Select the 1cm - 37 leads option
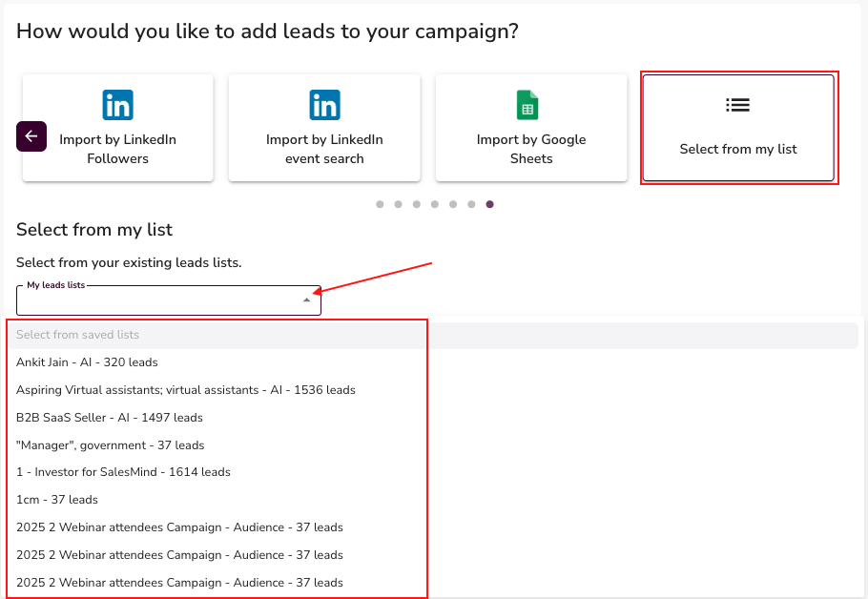 (x=57, y=500)
